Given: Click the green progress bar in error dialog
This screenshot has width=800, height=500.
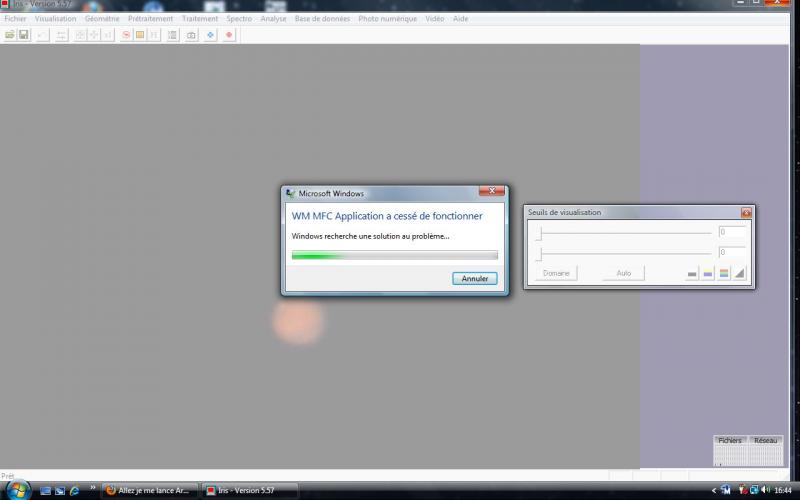Looking at the screenshot, I should click(x=394, y=255).
